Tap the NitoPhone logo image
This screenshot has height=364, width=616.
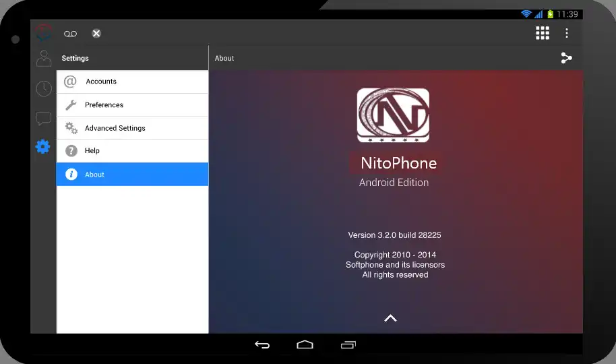(393, 115)
